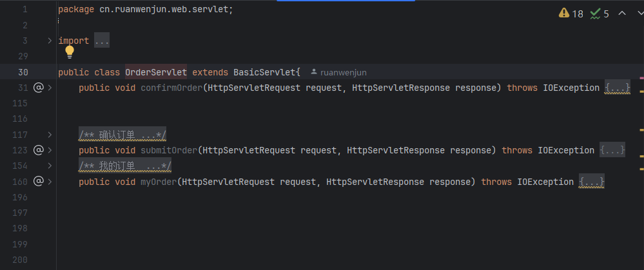Click line number 30 in the gutter
The image size is (644, 270).
23,72
